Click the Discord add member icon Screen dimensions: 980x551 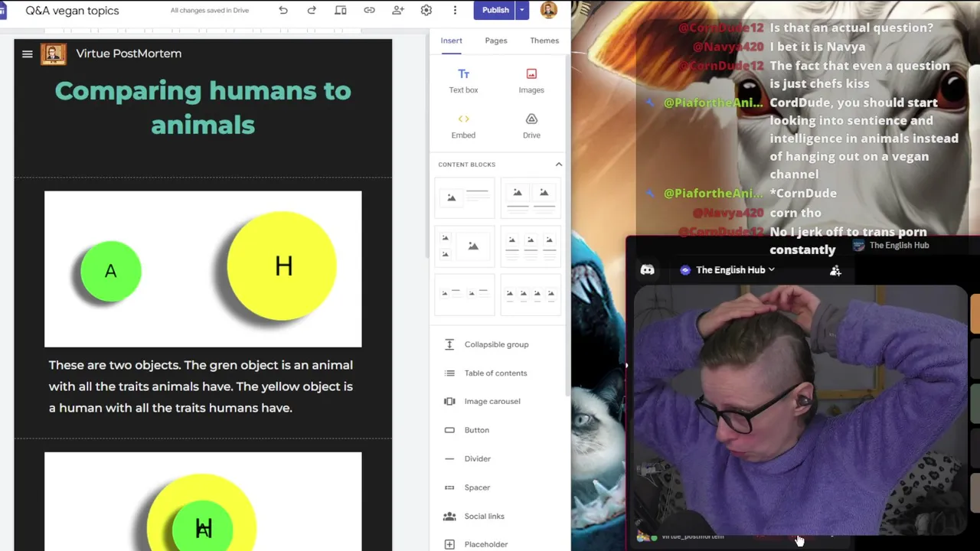[835, 270]
